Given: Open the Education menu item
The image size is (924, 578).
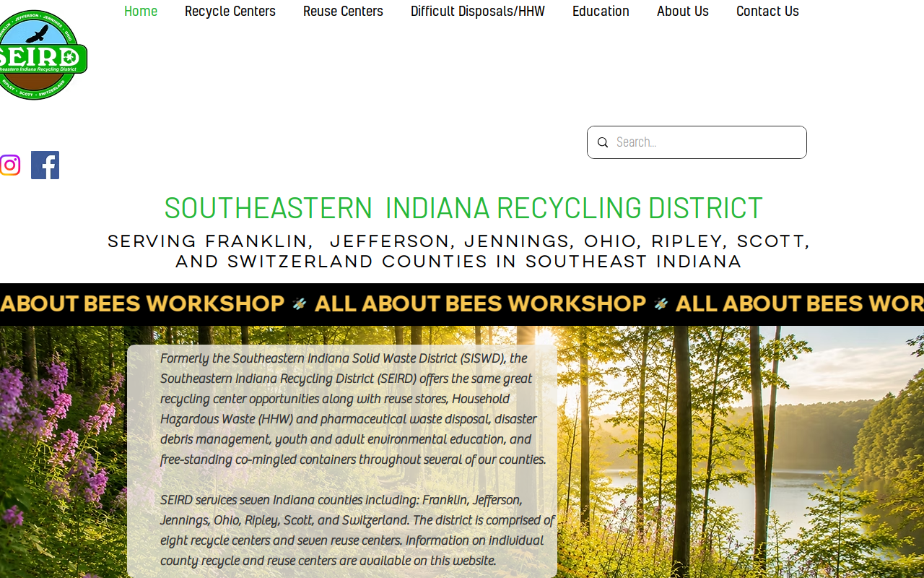Looking at the screenshot, I should tap(601, 12).
